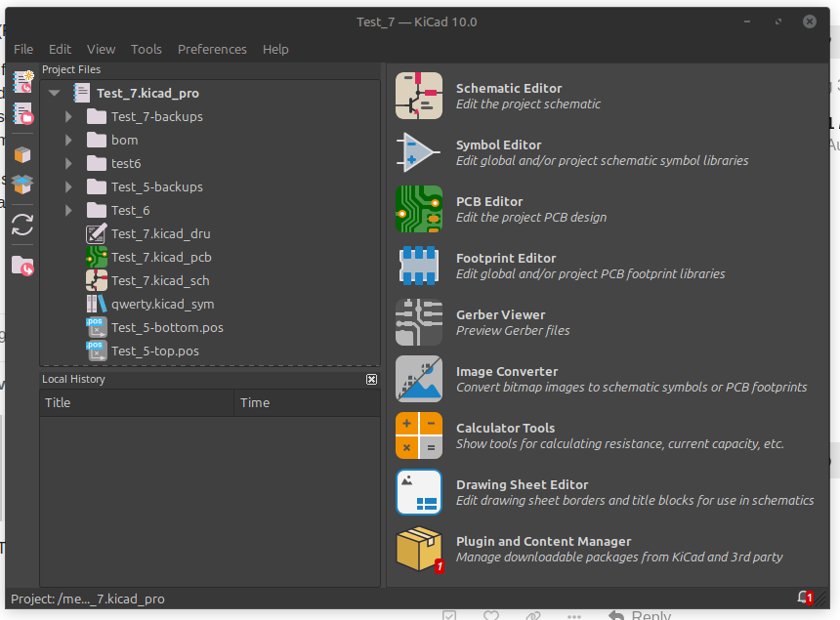The height and width of the screenshot is (620, 840).
Task: Click the Test_5-bottom.pos file icon
Action: point(97,328)
